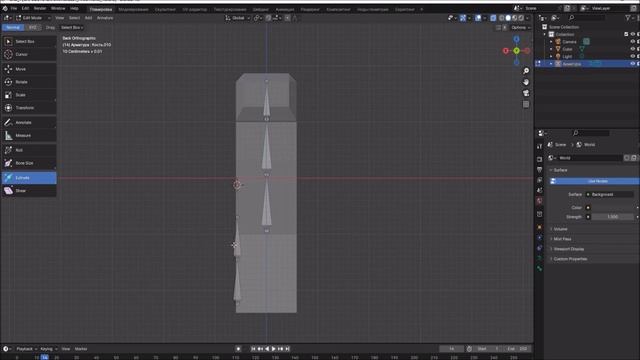The width and height of the screenshot is (640, 360).
Task: Toggle snapping magnet in header
Action: pos(268,18)
